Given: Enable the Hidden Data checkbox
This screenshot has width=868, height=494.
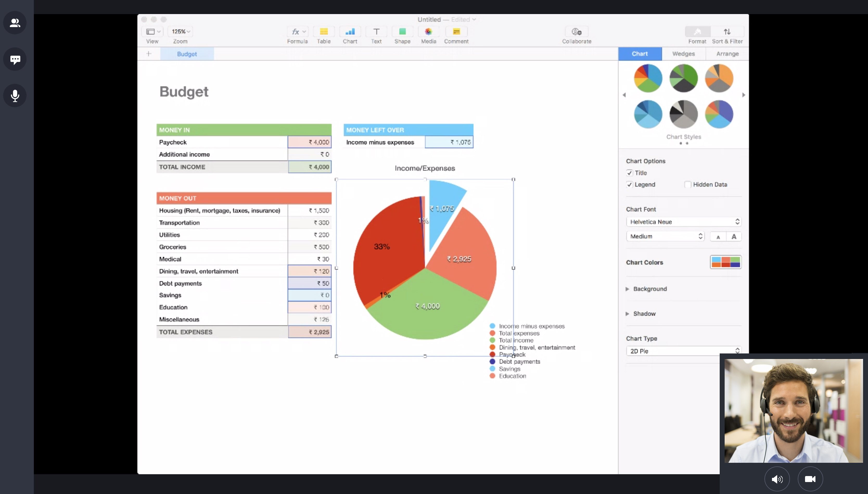Looking at the screenshot, I should point(688,185).
